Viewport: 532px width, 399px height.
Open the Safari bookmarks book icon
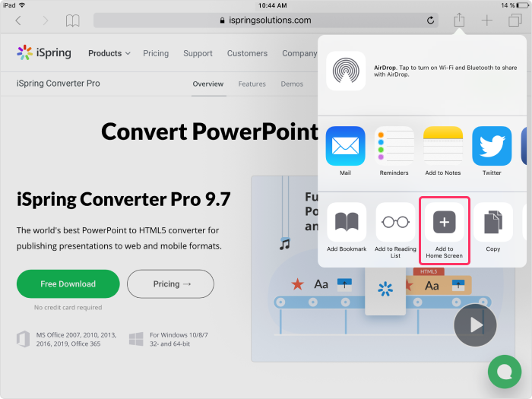tap(73, 21)
